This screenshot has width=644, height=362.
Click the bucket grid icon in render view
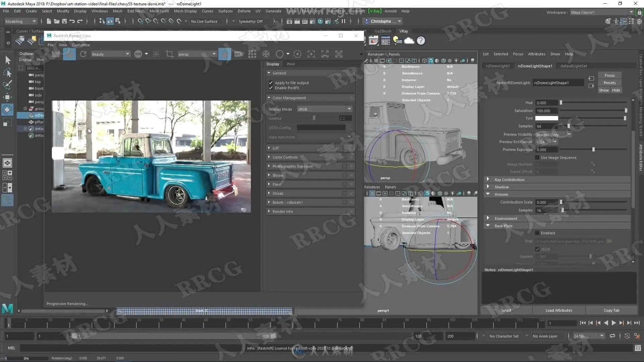pyautogui.click(x=252, y=54)
